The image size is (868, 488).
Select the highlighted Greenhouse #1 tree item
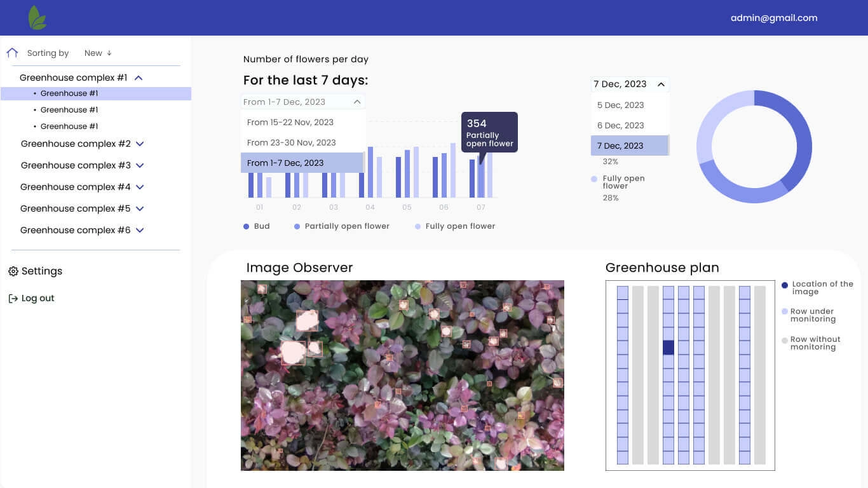click(69, 93)
